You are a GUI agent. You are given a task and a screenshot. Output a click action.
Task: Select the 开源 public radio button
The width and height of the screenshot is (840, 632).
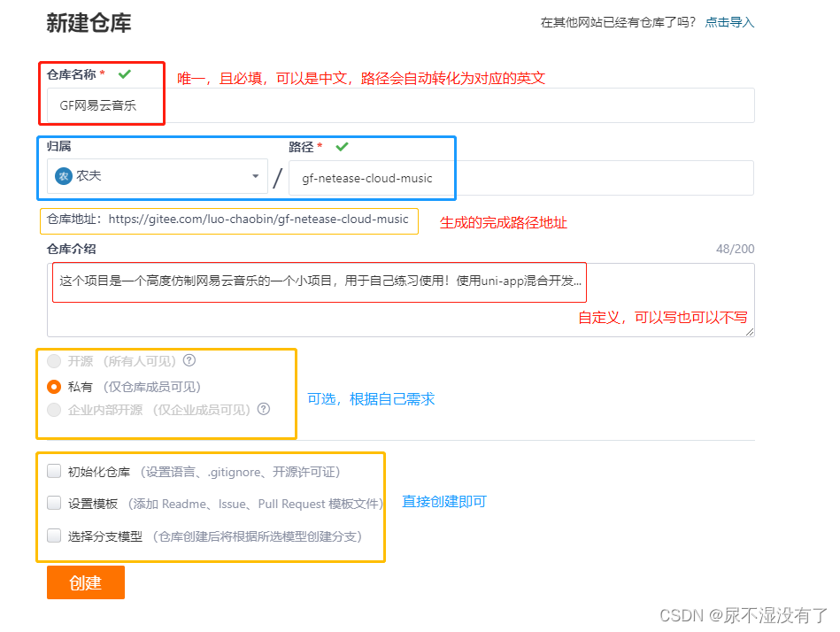54,361
